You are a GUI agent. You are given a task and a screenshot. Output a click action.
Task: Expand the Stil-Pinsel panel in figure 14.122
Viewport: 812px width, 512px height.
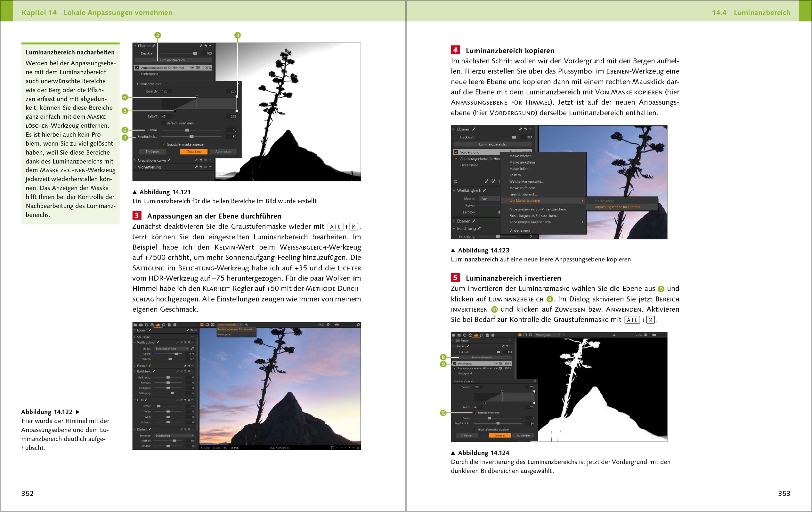[134, 337]
